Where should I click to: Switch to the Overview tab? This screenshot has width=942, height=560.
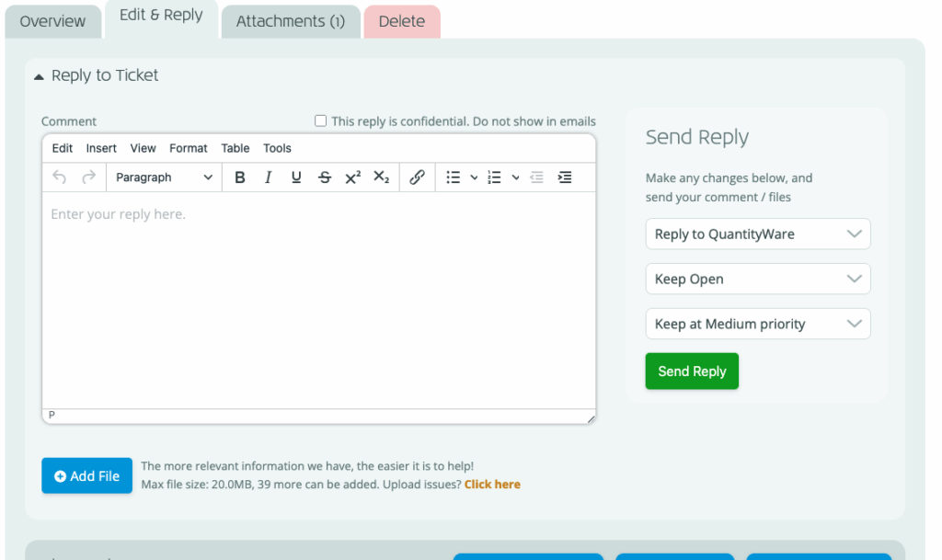52,21
